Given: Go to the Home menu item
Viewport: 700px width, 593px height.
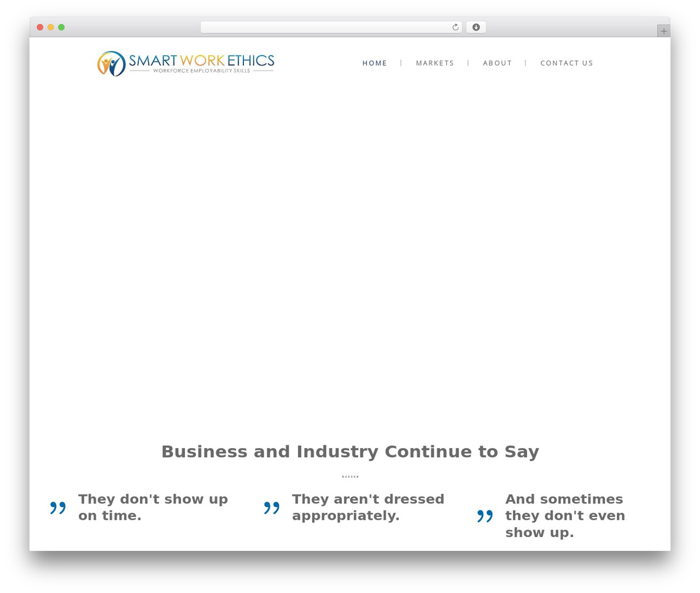Looking at the screenshot, I should pyautogui.click(x=375, y=63).
